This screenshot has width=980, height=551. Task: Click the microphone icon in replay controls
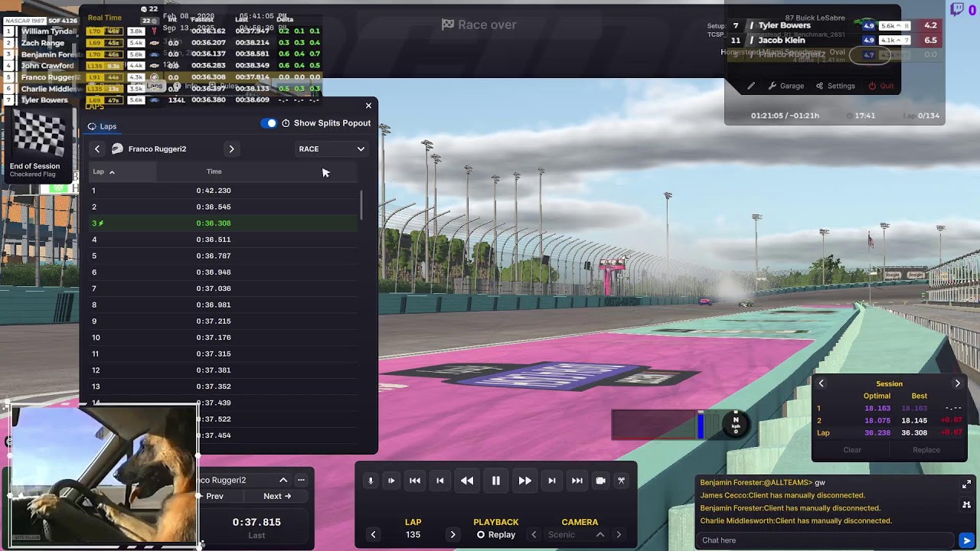coord(371,481)
